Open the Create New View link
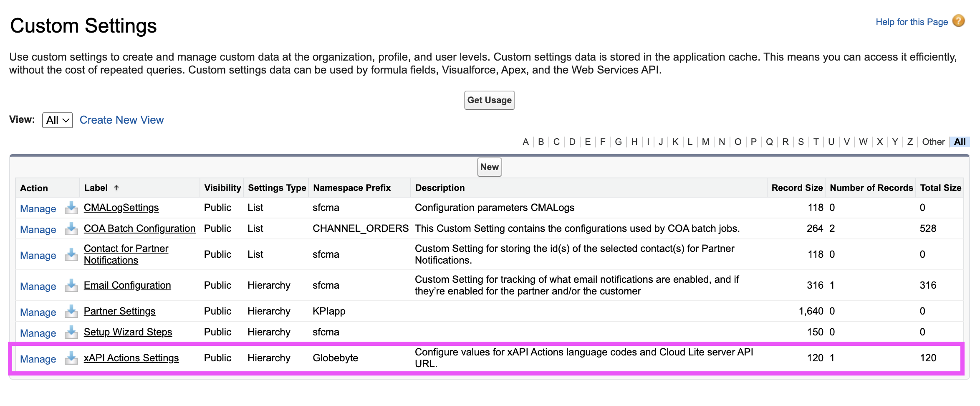The height and width of the screenshot is (406, 980). click(x=121, y=120)
